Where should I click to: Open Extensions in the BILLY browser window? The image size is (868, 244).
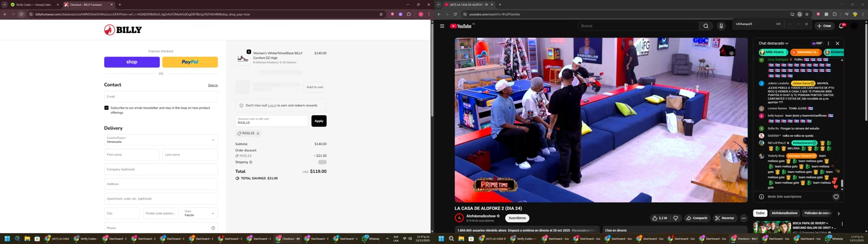click(x=409, y=14)
